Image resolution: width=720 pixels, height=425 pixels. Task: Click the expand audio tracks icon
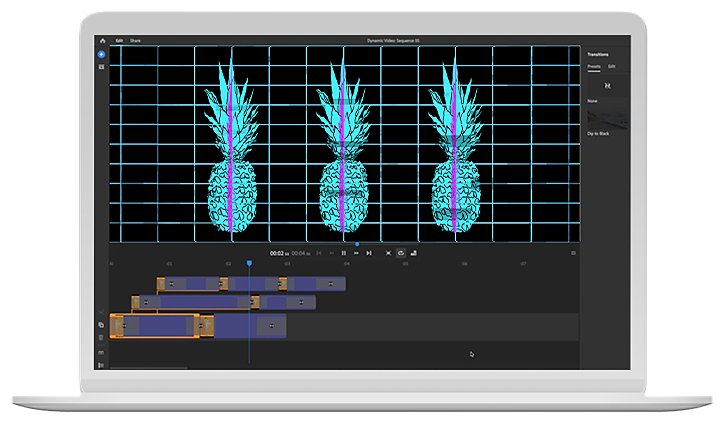pos(101,352)
